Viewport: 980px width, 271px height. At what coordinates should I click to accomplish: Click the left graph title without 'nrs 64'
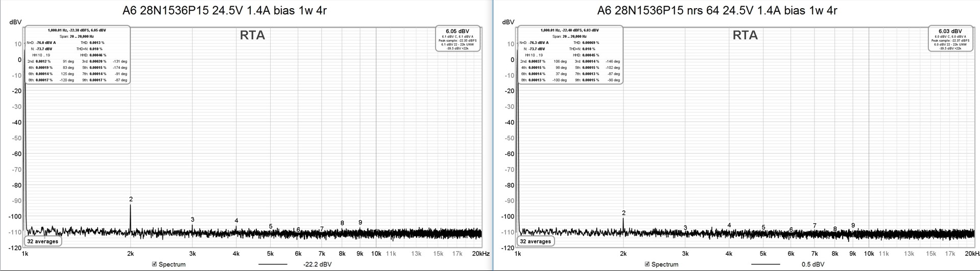[x=225, y=10]
